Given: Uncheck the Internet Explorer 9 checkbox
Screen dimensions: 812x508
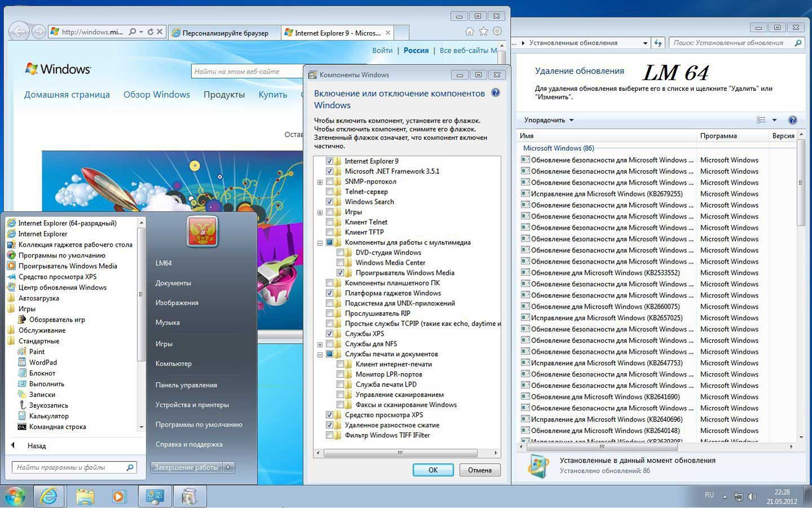Looking at the screenshot, I should coord(330,161).
